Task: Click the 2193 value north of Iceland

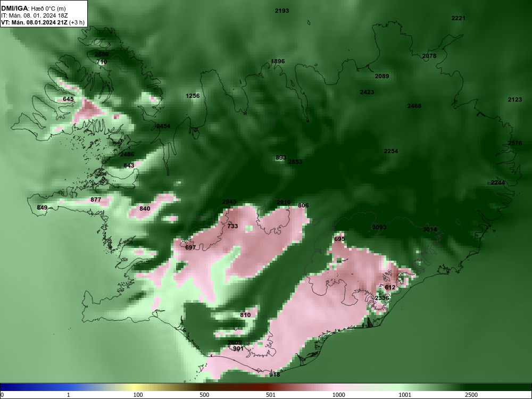Action: coord(281,11)
